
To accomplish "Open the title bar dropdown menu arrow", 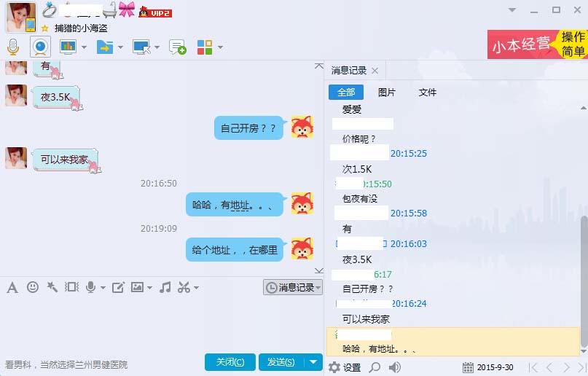I will pyautogui.click(x=512, y=10).
